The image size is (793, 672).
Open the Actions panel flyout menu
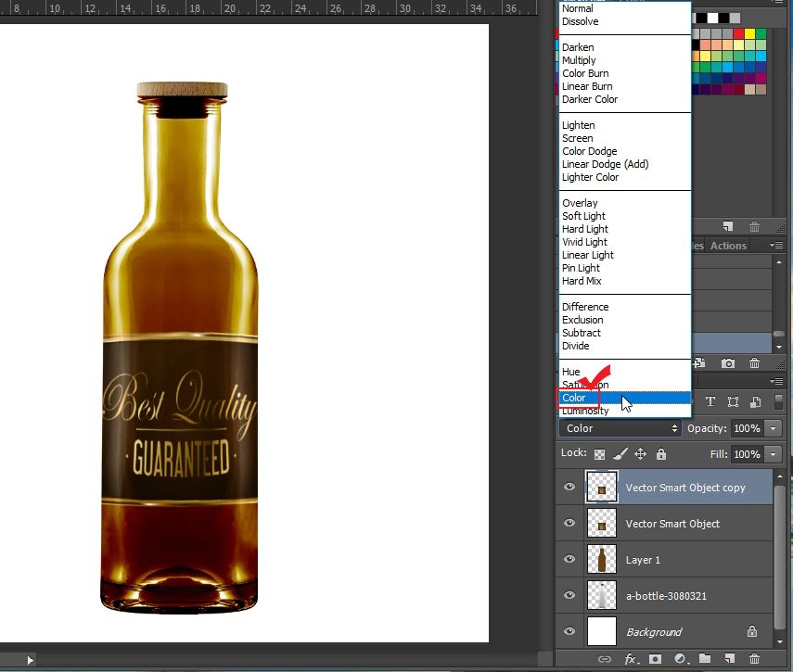[775, 245]
